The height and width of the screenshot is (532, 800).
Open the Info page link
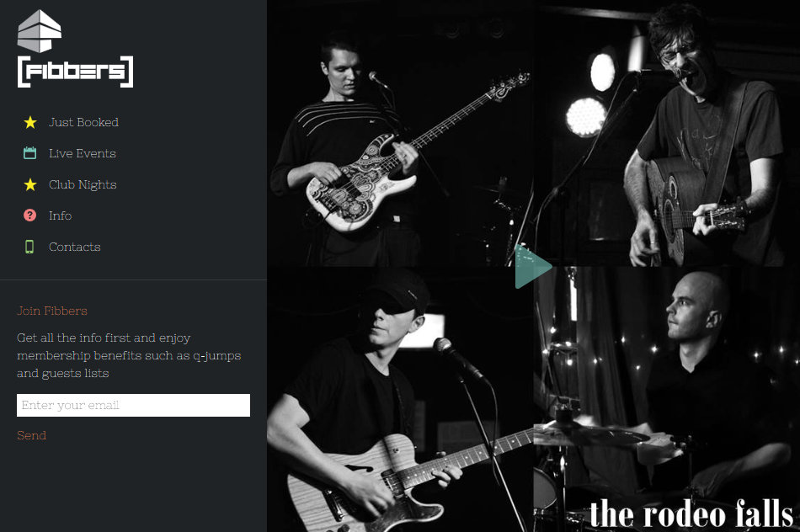point(60,215)
